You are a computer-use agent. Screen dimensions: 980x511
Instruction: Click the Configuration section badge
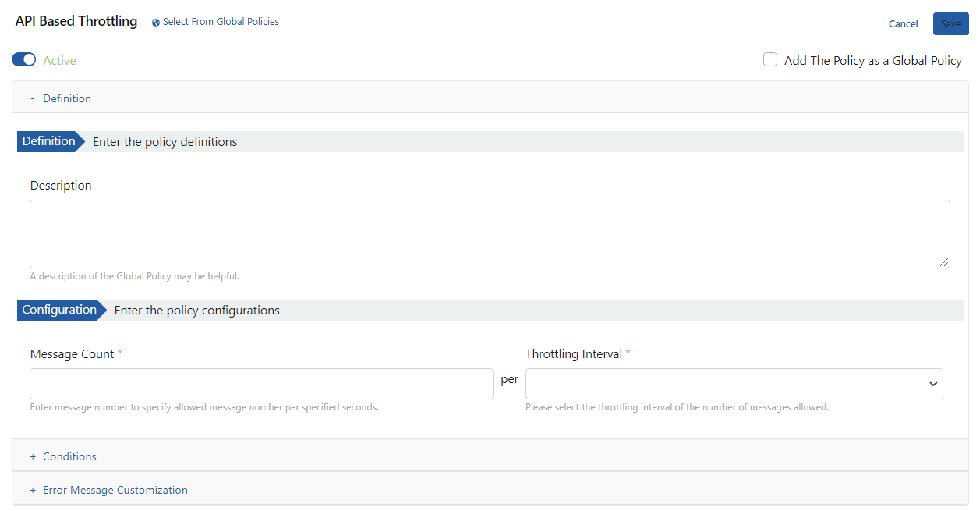[x=60, y=310]
